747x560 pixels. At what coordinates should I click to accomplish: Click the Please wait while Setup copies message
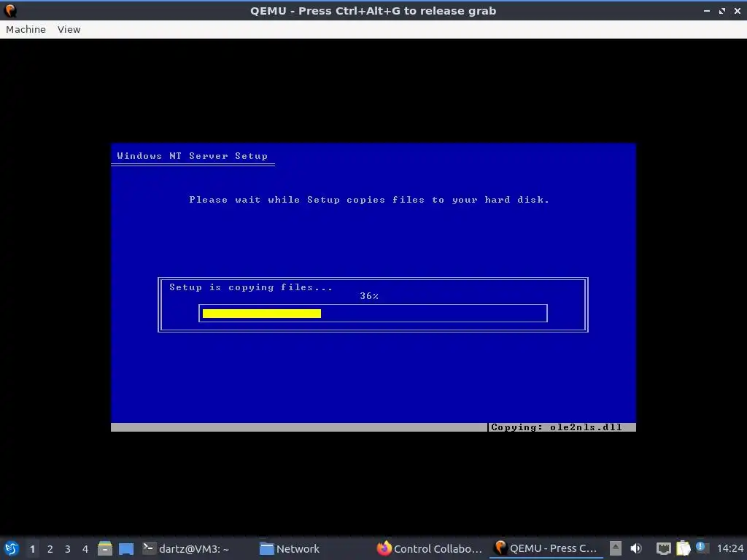(369, 200)
